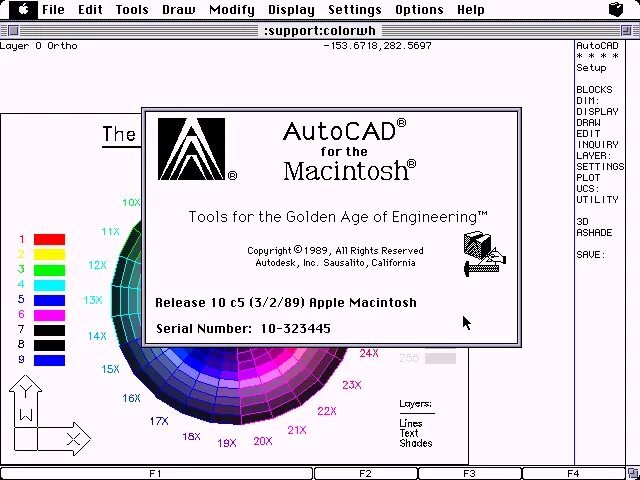
Task: Open the Apple menu
Action: pyautogui.click(x=23, y=9)
